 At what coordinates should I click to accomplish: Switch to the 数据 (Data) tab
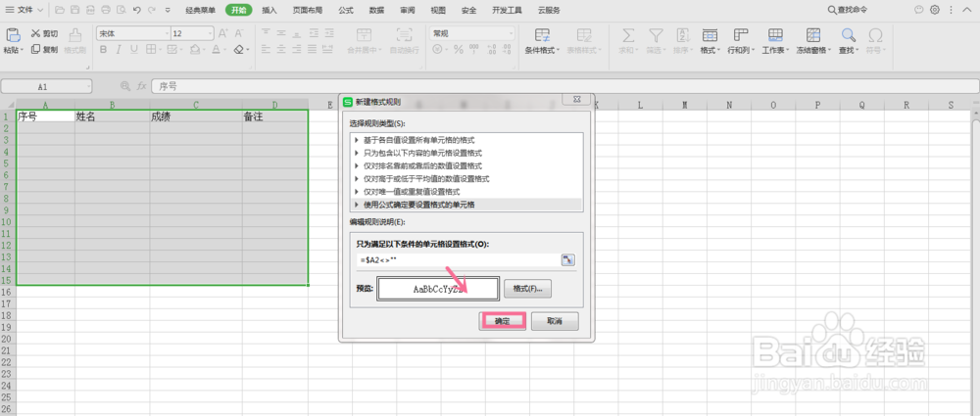click(x=376, y=10)
